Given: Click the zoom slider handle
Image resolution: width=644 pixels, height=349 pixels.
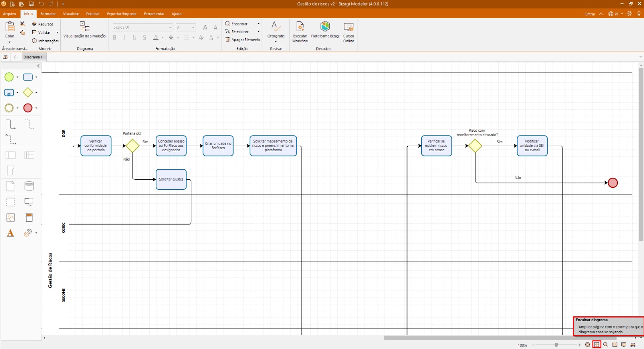Looking at the screenshot, I should pos(556,345).
